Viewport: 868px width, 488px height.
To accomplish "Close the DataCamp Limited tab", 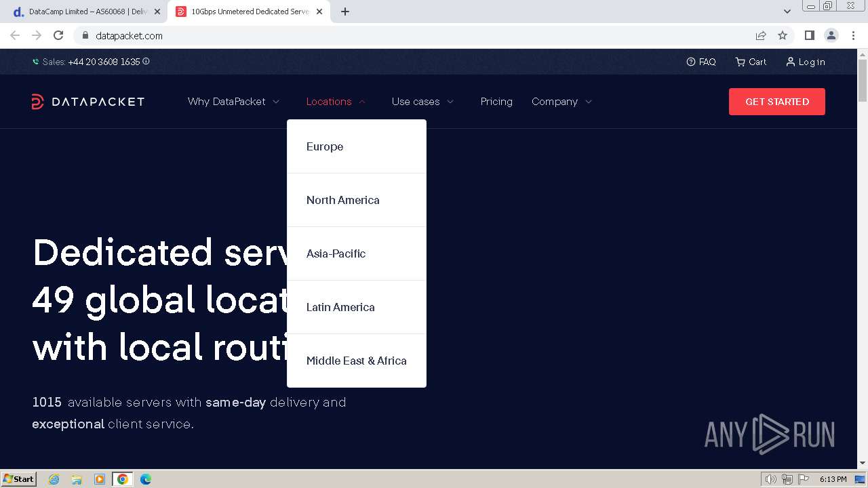I will pyautogui.click(x=157, y=12).
